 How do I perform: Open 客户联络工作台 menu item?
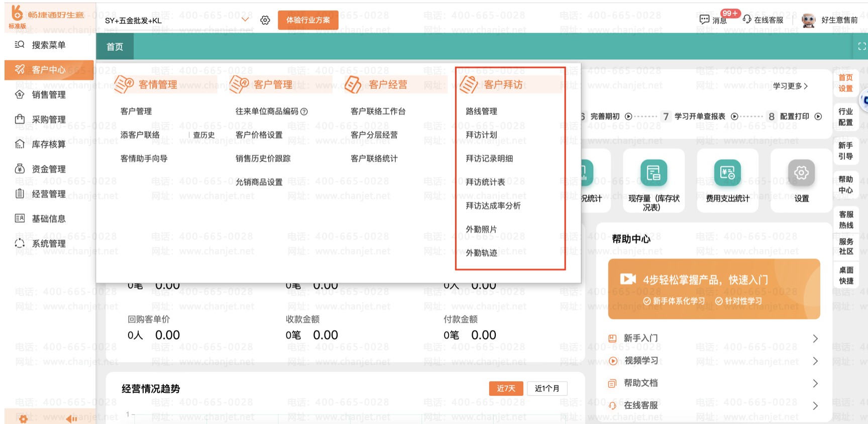coord(378,111)
